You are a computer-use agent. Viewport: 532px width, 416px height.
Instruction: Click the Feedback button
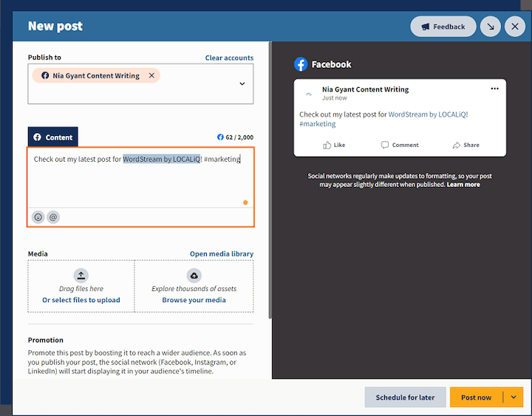click(x=443, y=27)
